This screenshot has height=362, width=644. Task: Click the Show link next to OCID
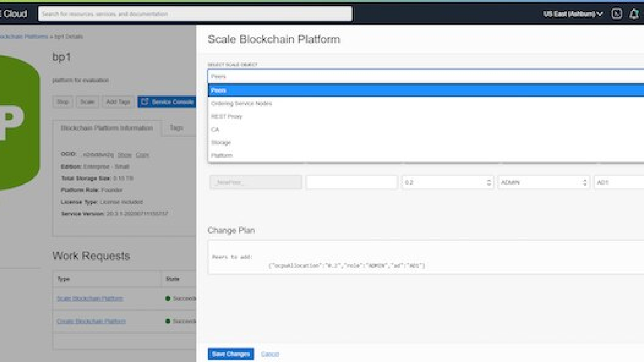[124, 155]
